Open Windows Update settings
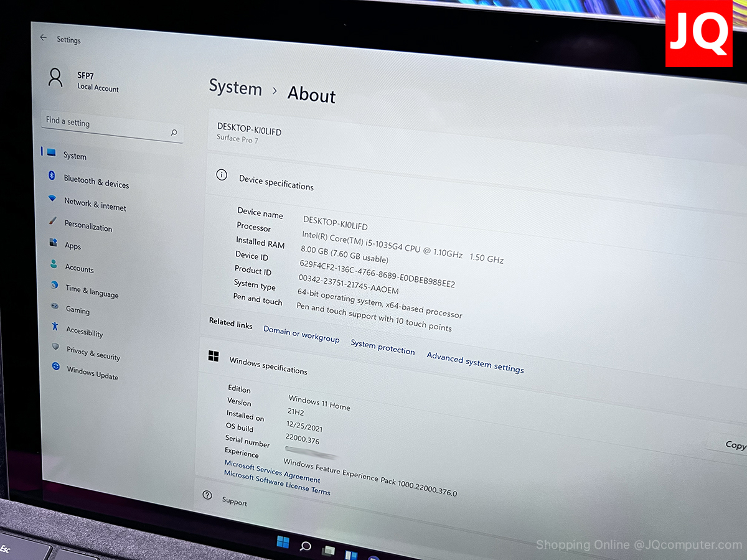This screenshot has width=747, height=560. click(92, 373)
